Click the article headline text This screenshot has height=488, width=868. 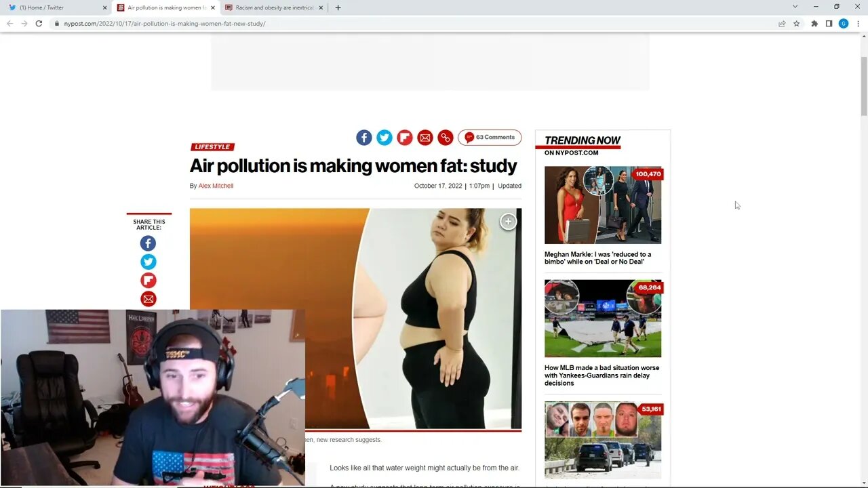tap(353, 166)
